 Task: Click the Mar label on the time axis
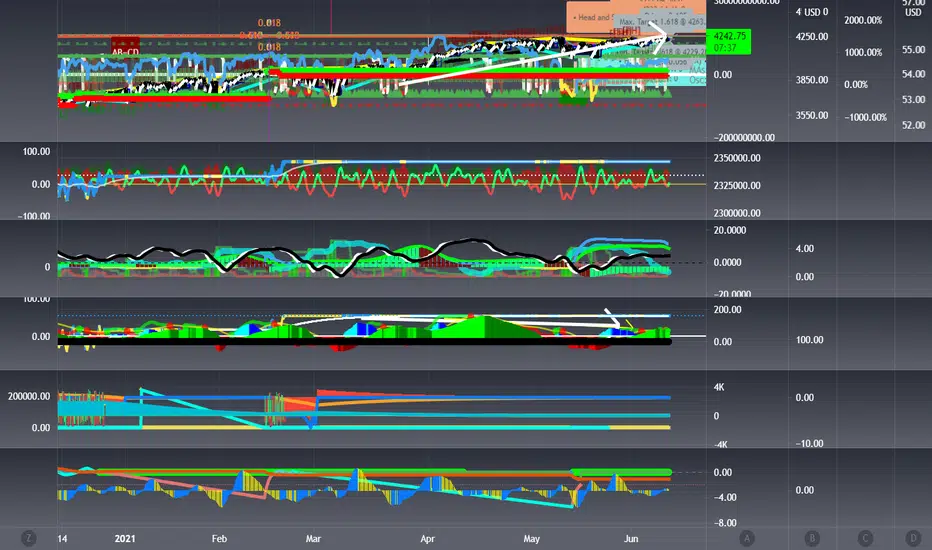[x=313, y=539]
